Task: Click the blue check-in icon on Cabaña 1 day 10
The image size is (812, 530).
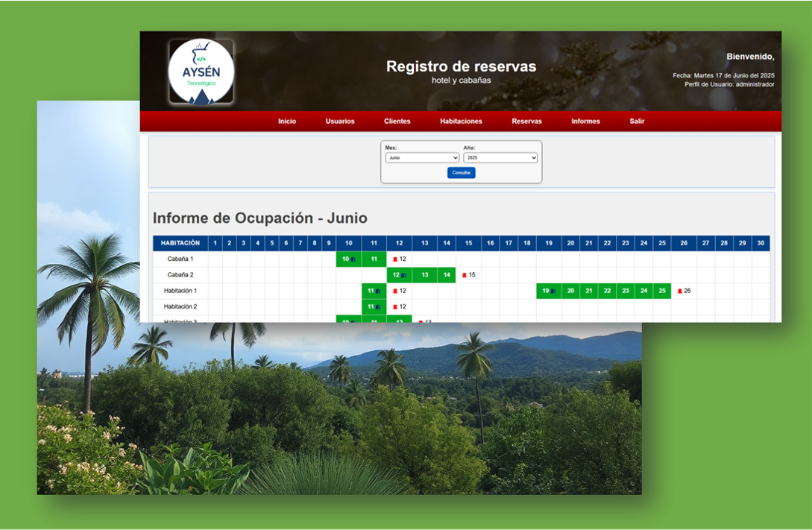Action: 353,259
